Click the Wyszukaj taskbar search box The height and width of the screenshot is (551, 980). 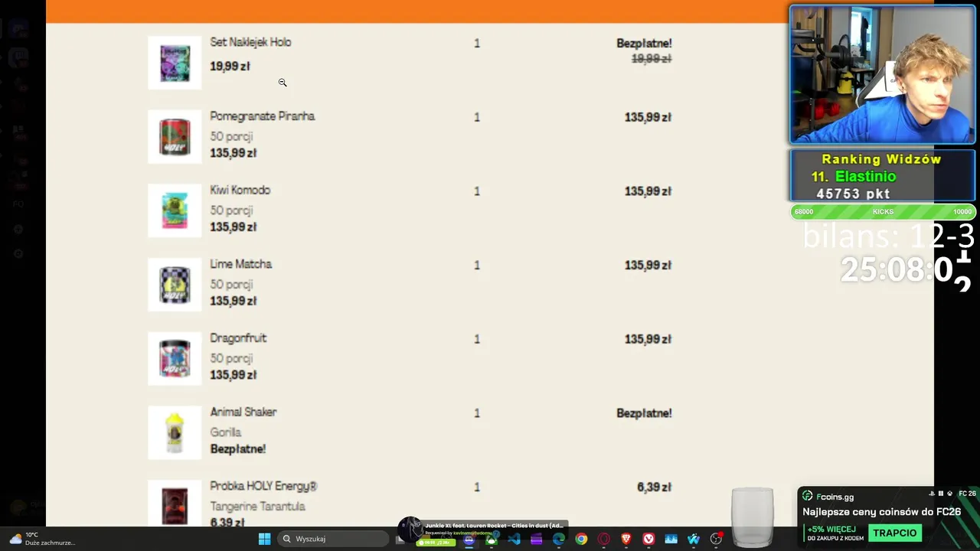[x=332, y=539]
